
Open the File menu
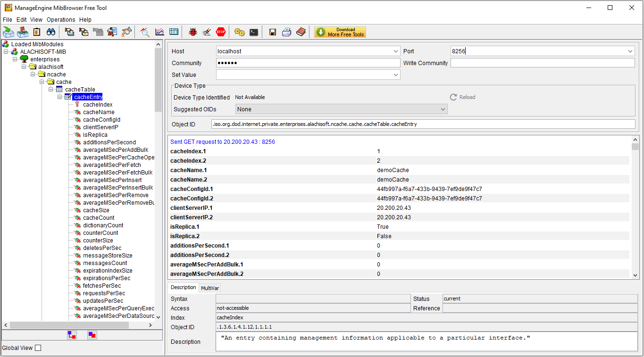[x=7, y=20]
